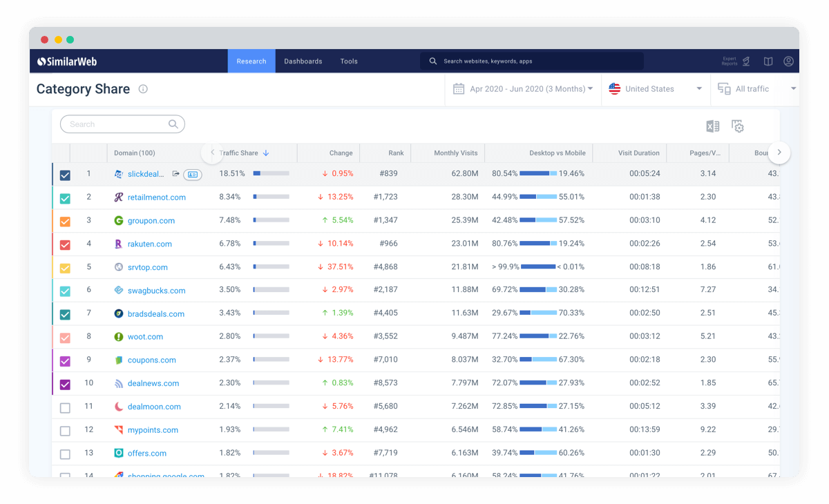Open All traffic type dropdown
This screenshot has height=504, width=829.
pos(756,89)
